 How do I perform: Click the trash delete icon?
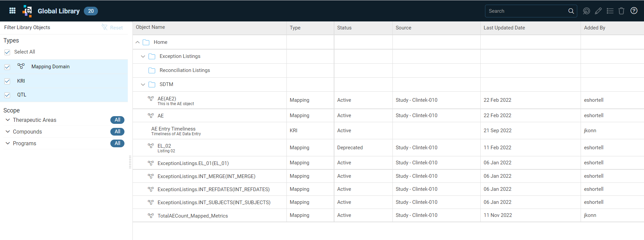coord(621,11)
